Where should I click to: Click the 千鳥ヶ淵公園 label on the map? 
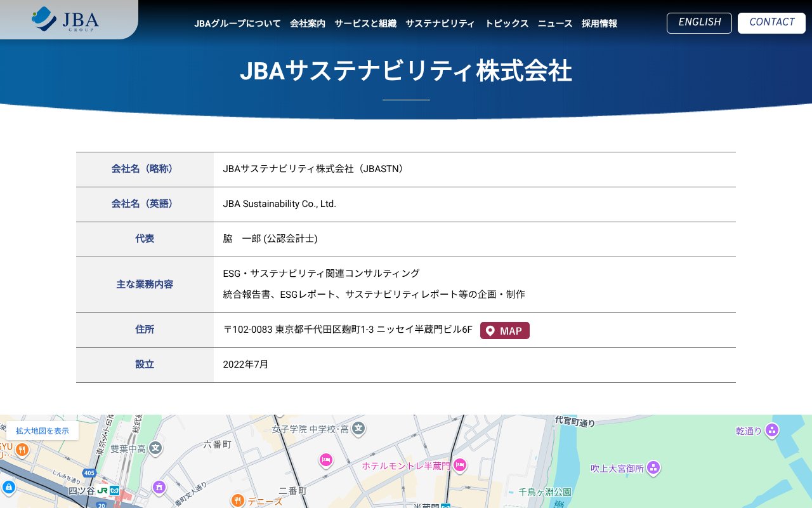point(546,490)
